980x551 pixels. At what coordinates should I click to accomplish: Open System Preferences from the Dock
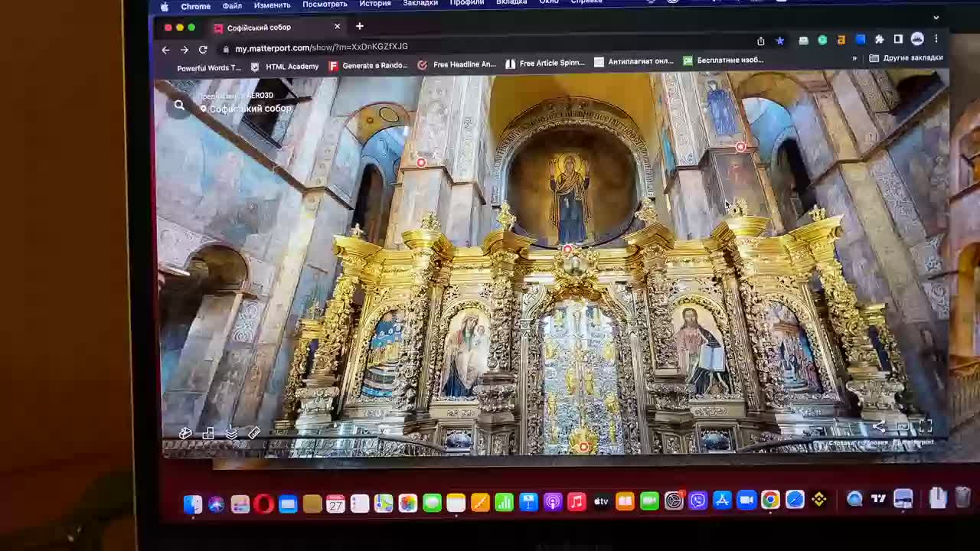pos(674,500)
